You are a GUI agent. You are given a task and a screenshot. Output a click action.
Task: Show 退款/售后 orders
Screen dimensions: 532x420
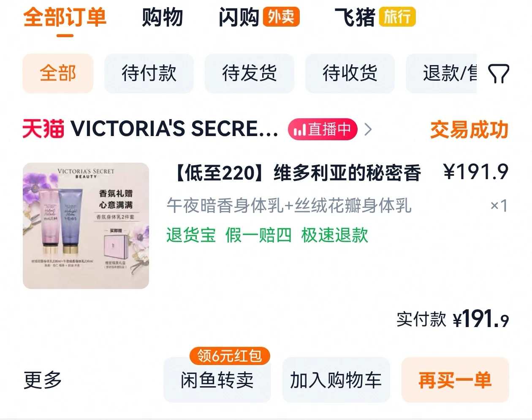tap(441, 73)
